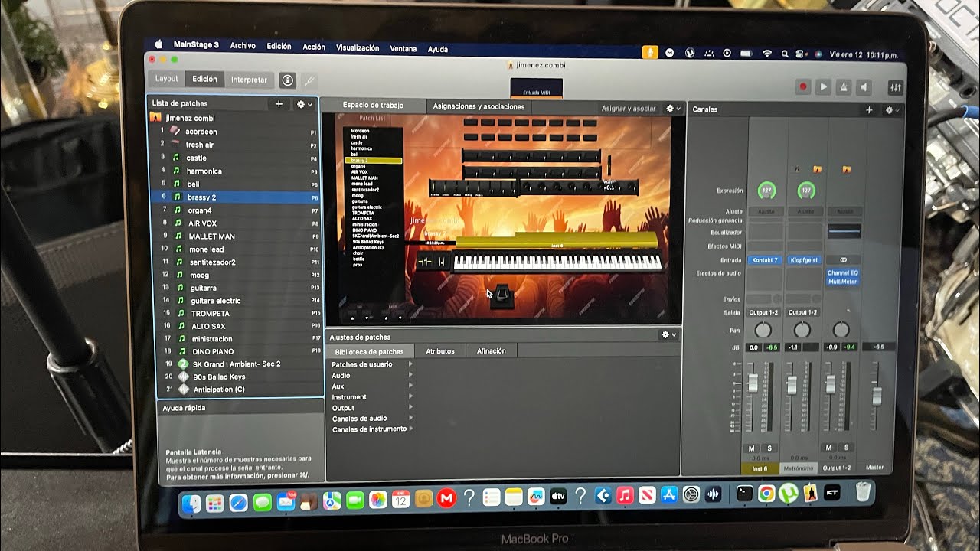Switch to Layout mode
The width and height of the screenshot is (980, 551).
point(166,79)
